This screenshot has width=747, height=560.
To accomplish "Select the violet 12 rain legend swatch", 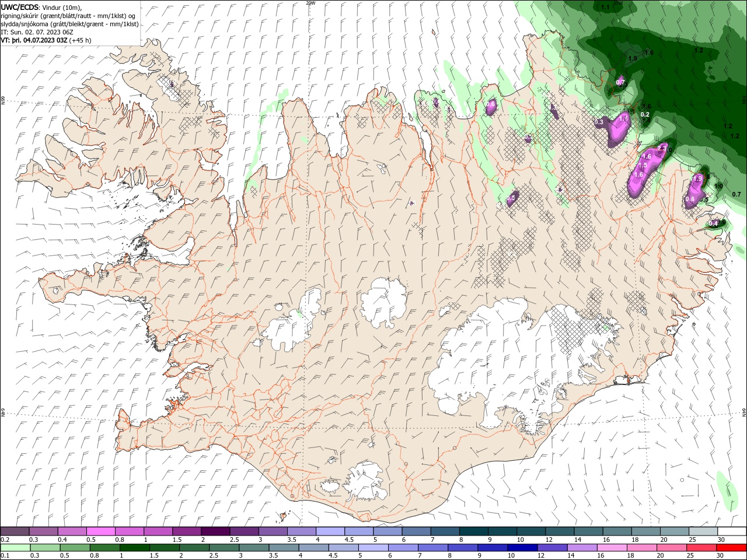I will [552, 548].
